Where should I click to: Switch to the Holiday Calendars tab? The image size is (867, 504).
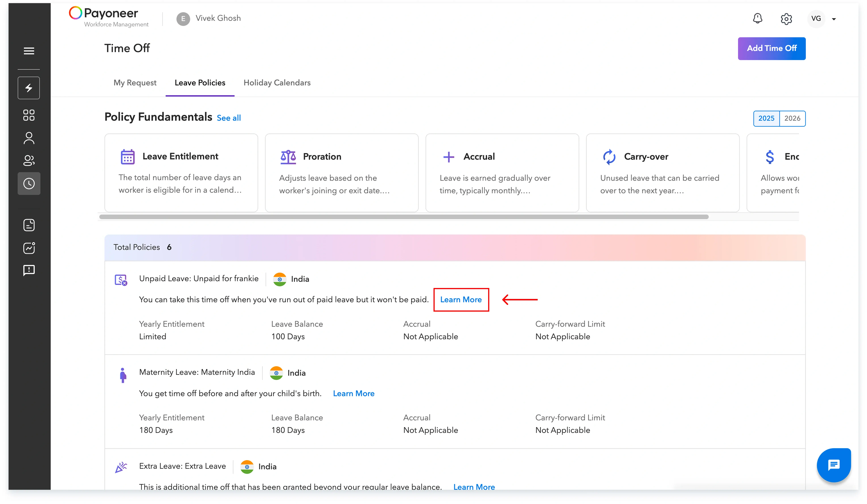277,83
